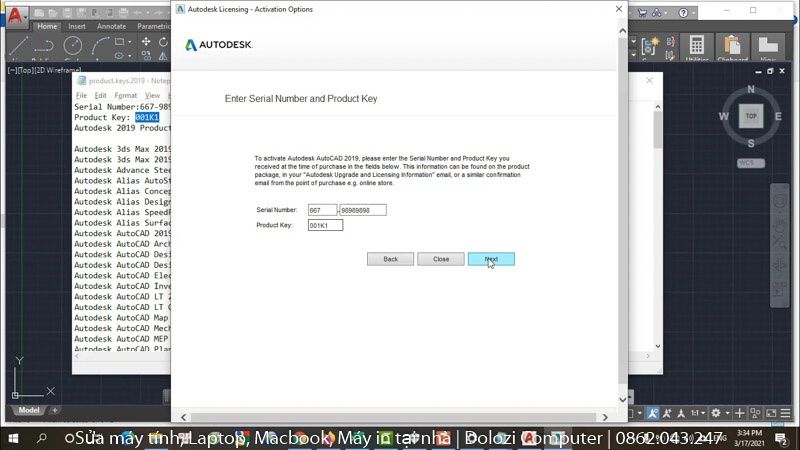Click the Workspace Switching gear icon
The height and width of the screenshot is (450, 800).
(x=716, y=413)
